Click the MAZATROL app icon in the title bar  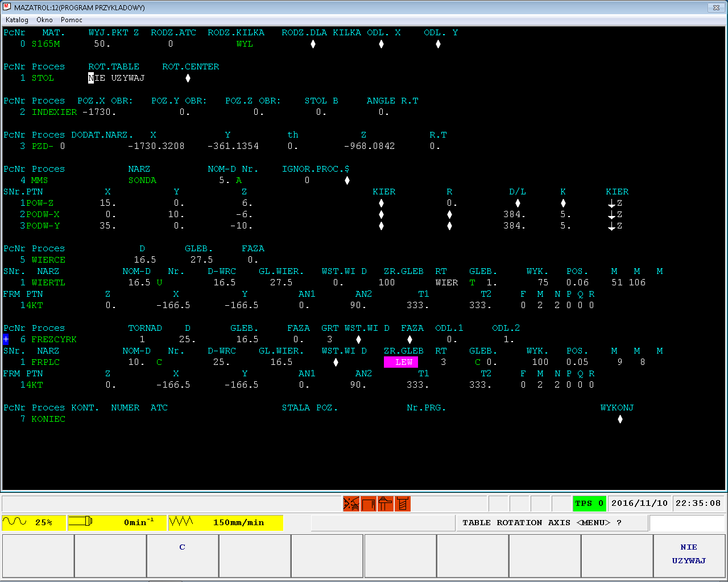(7, 7)
